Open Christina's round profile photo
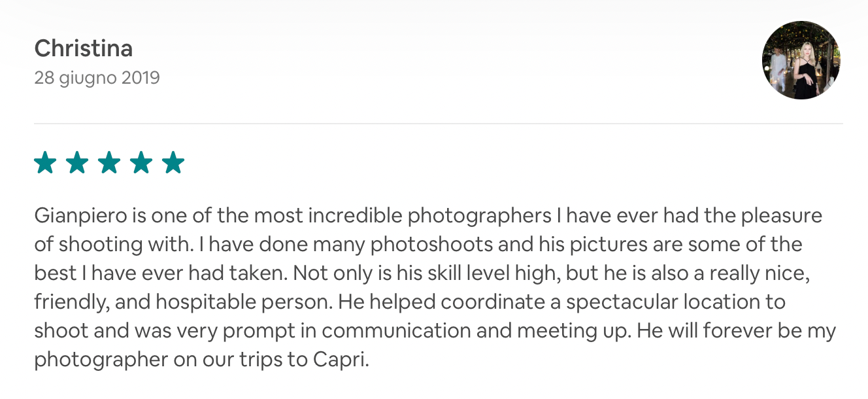Image resolution: width=868 pixels, height=399 pixels. (801, 60)
